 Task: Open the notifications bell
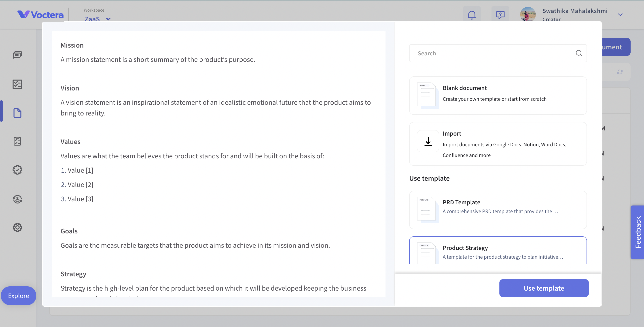pyautogui.click(x=472, y=15)
